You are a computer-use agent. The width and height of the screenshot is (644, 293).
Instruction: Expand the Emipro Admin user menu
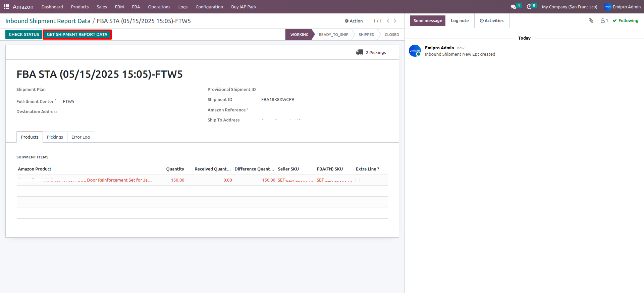pos(622,7)
